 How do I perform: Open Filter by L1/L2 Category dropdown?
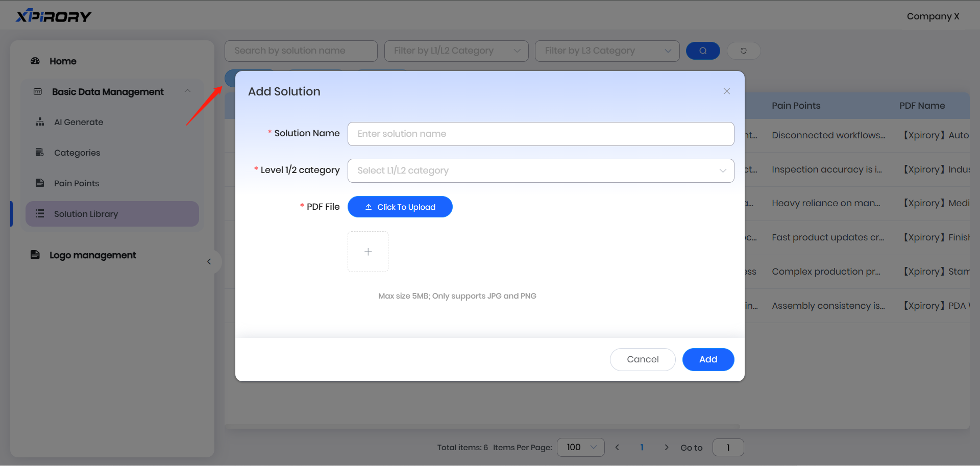click(456, 51)
